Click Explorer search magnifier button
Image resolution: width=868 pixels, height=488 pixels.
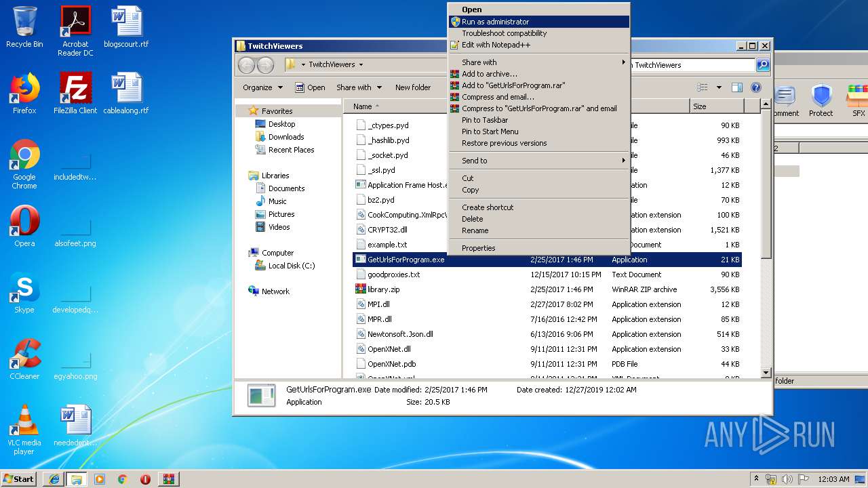click(x=763, y=65)
